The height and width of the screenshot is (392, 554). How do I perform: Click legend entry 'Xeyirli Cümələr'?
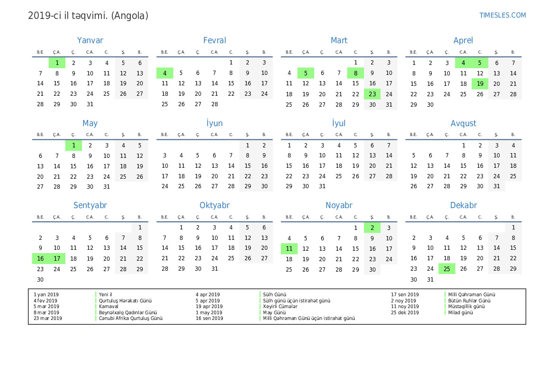(x=280, y=307)
